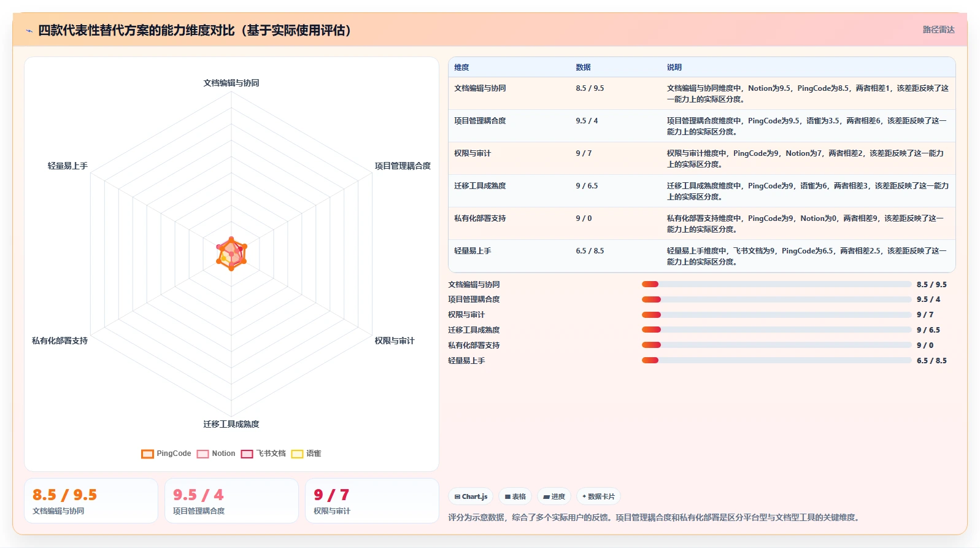Open the 8.5 / 9.5 文档编辑与协同 data card

91,501
